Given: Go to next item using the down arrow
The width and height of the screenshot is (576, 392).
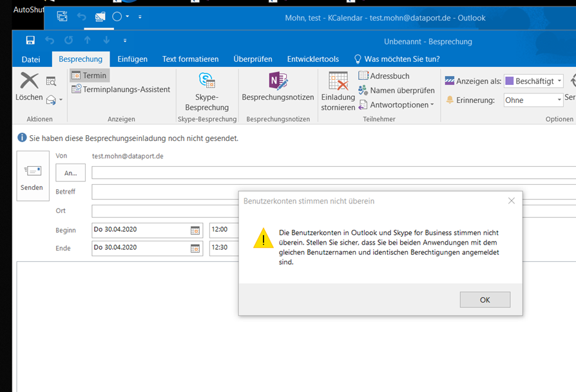Looking at the screenshot, I should 106,41.
